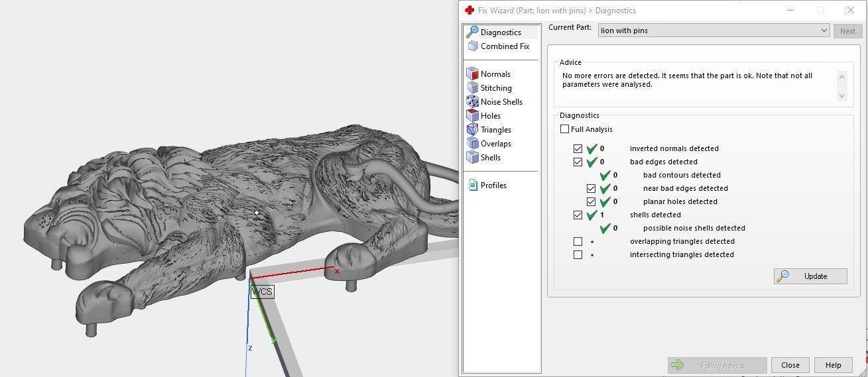Enable intersecting triangles detected checkbox
868x377 pixels.
tap(578, 254)
